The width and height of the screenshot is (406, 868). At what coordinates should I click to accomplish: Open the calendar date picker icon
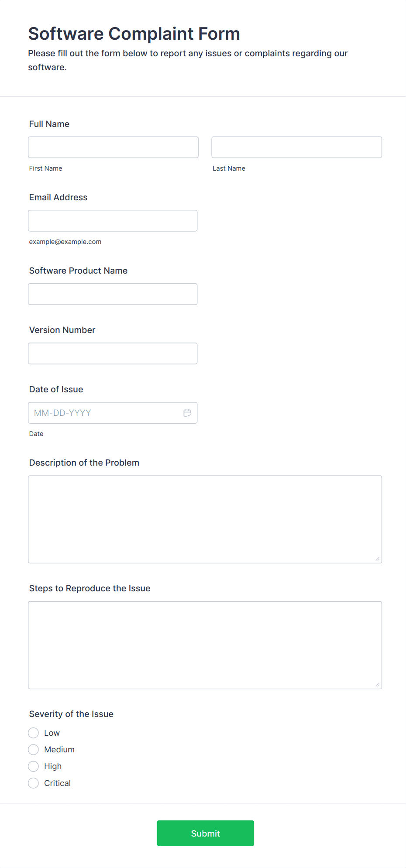(187, 413)
